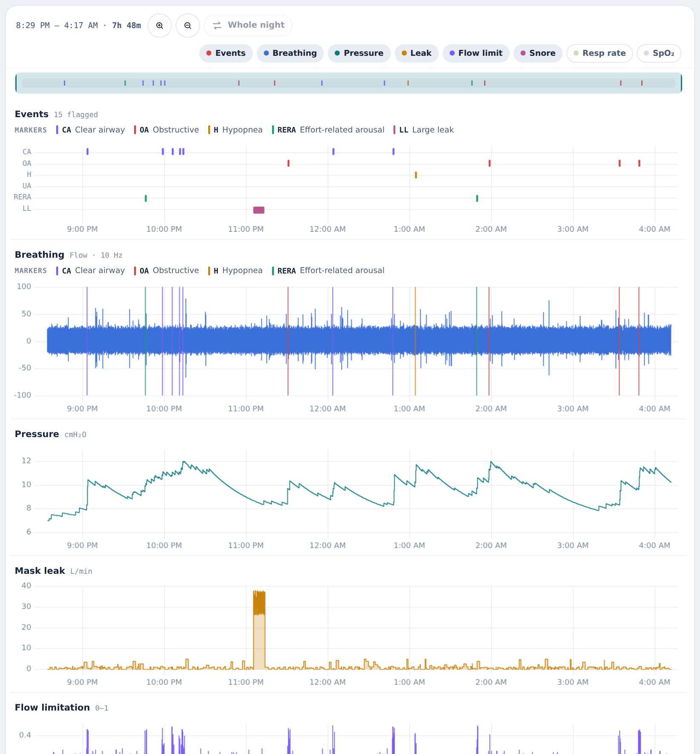Click 'RERA Effort-related arousal' in the Breathing legend
Image resolution: width=700 pixels, height=754 pixels.
(x=328, y=271)
